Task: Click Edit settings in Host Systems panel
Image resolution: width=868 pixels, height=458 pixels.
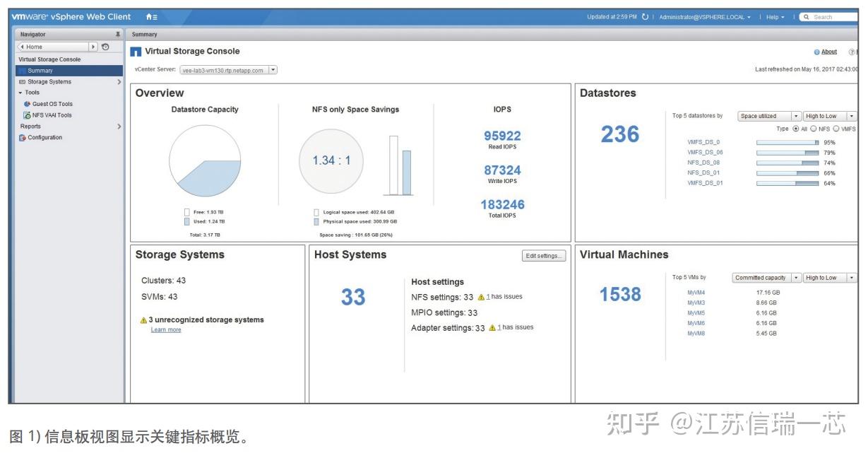Action: 544,256
